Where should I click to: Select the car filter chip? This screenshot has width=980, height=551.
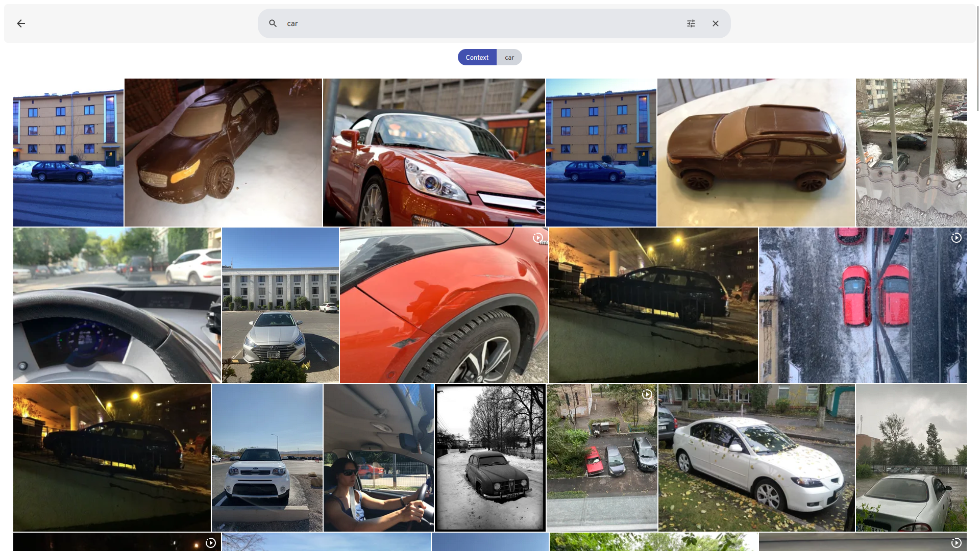click(x=509, y=57)
